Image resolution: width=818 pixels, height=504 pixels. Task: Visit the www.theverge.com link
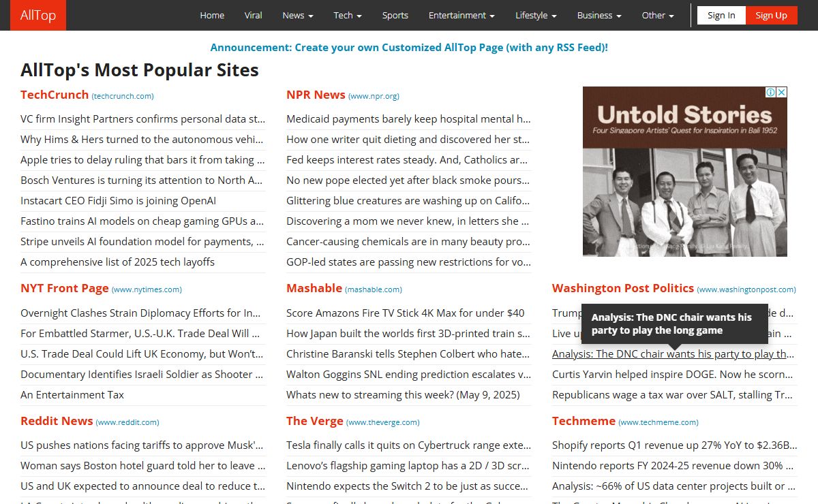(x=383, y=422)
